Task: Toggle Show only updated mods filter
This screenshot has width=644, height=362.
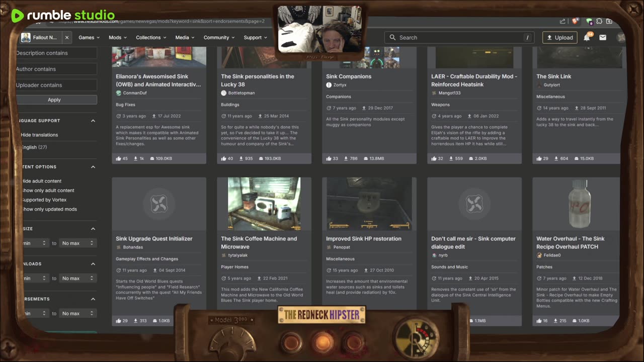Action: pyautogui.click(x=48, y=209)
